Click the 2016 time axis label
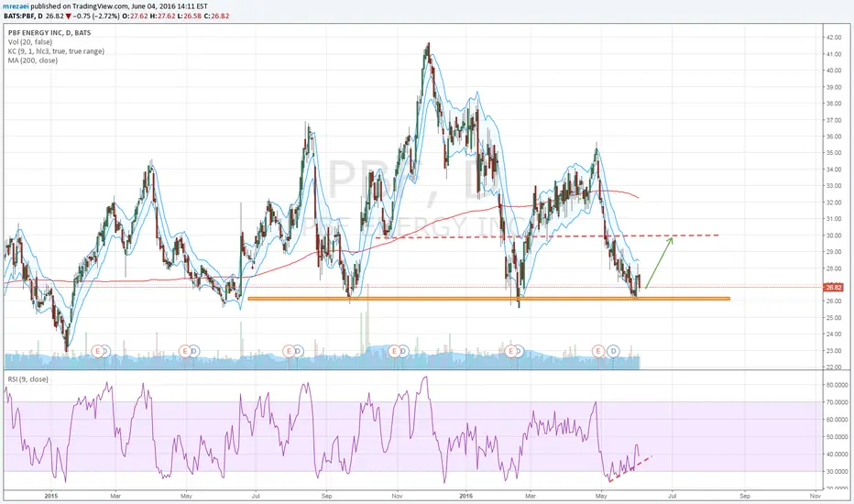Screen dimensions: 854x504 click(466, 496)
